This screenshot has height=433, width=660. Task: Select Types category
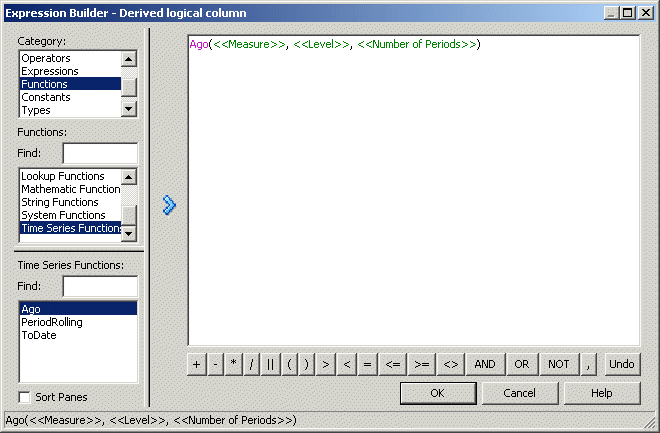point(70,110)
